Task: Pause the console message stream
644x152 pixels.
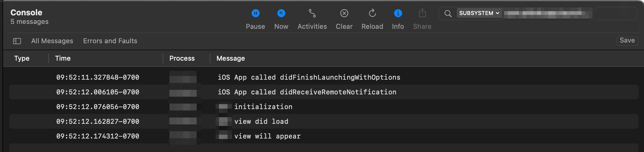Action: pyautogui.click(x=255, y=13)
